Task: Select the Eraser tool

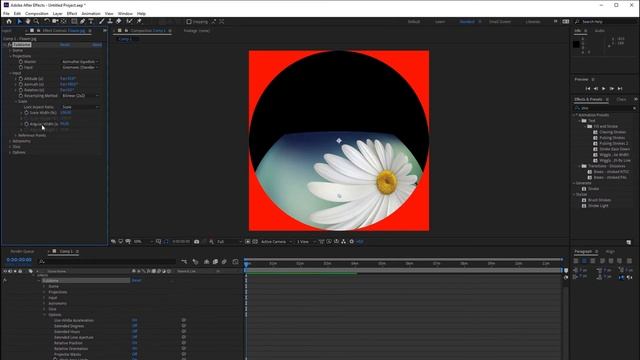Action: pyautogui.click(x=118, y=21)
